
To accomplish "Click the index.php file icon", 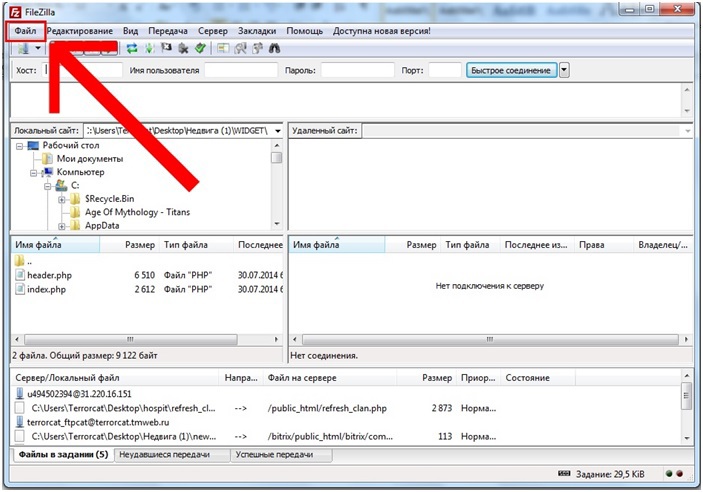I will click(x=20, y=289).
